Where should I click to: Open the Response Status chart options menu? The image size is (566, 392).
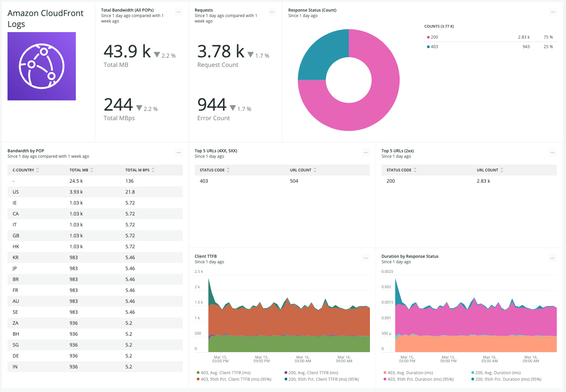tap(553, 12)
